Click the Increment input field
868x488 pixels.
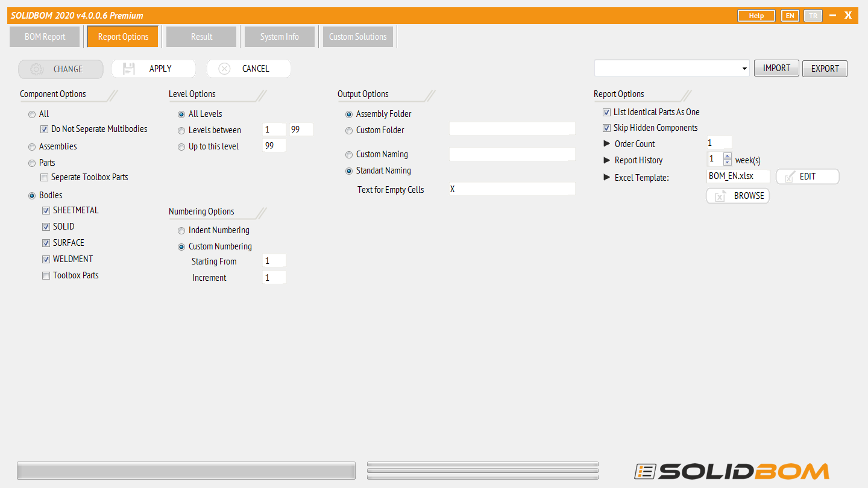pos(274,277)
